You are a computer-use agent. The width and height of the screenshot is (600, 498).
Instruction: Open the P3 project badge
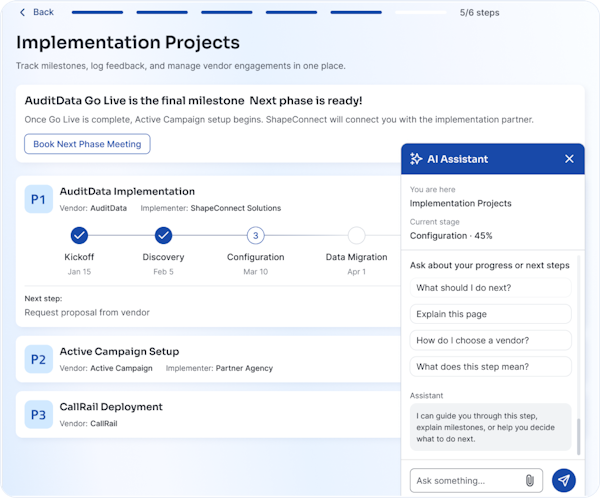tap(39, 415)
